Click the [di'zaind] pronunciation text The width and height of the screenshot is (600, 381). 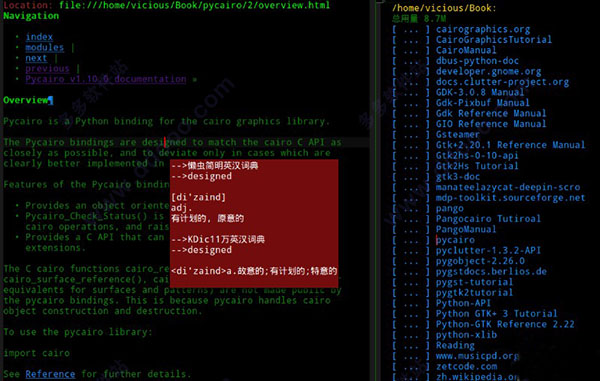(199, 197)
